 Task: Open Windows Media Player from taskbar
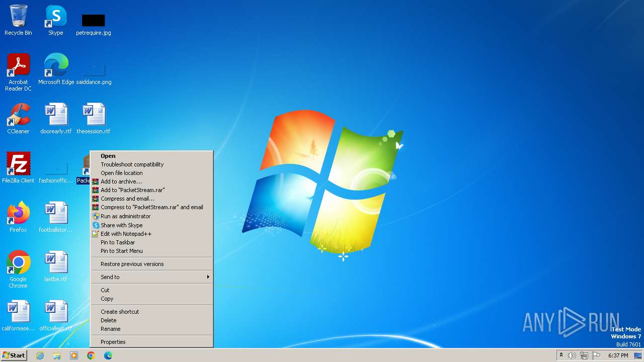[74, 355]
